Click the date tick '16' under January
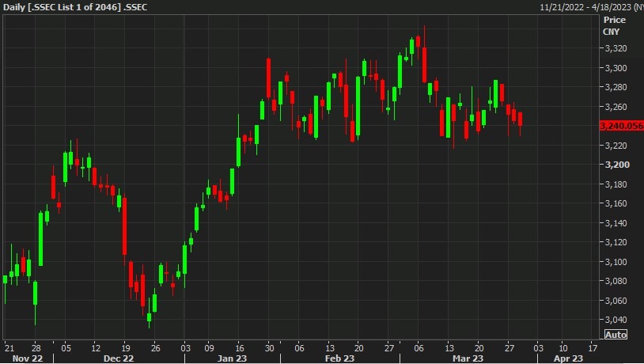This screenshot has width=644, height=364. (240, 348)
